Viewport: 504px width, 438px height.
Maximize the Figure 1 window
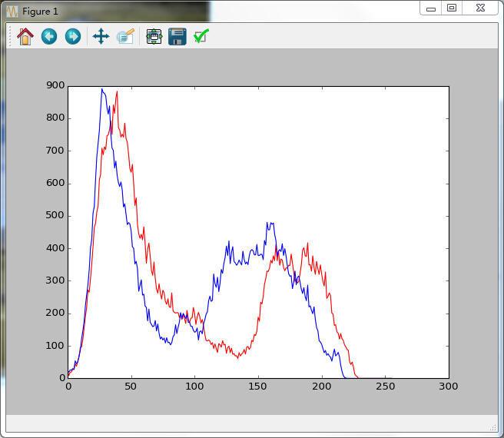click(x=453, y=8)
